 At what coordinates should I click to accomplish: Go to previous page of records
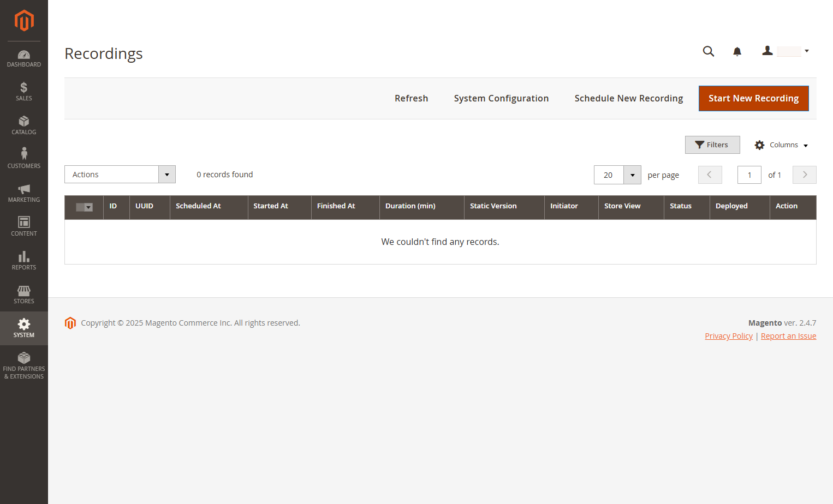(x=710, y=175)
